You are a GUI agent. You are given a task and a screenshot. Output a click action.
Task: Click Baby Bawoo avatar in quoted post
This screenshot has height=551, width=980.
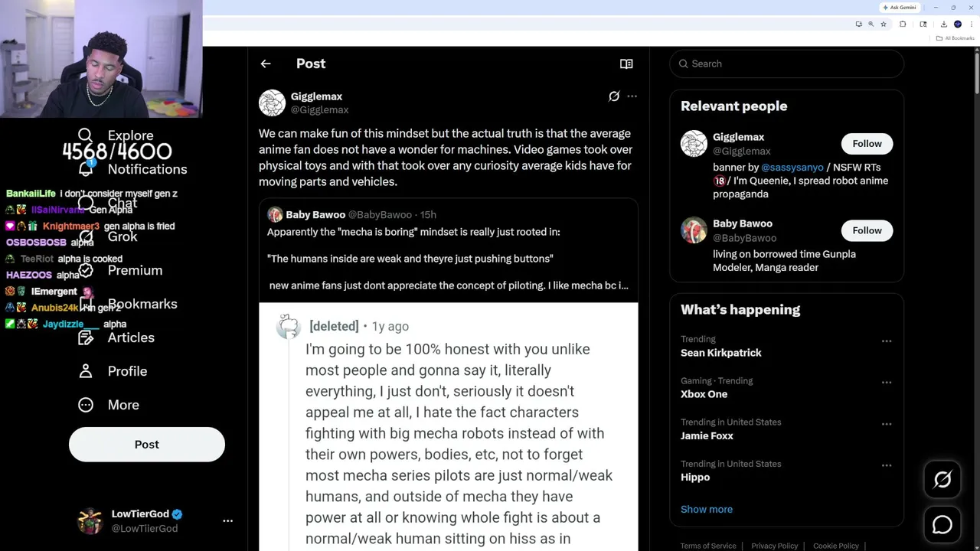pos(275,215)
